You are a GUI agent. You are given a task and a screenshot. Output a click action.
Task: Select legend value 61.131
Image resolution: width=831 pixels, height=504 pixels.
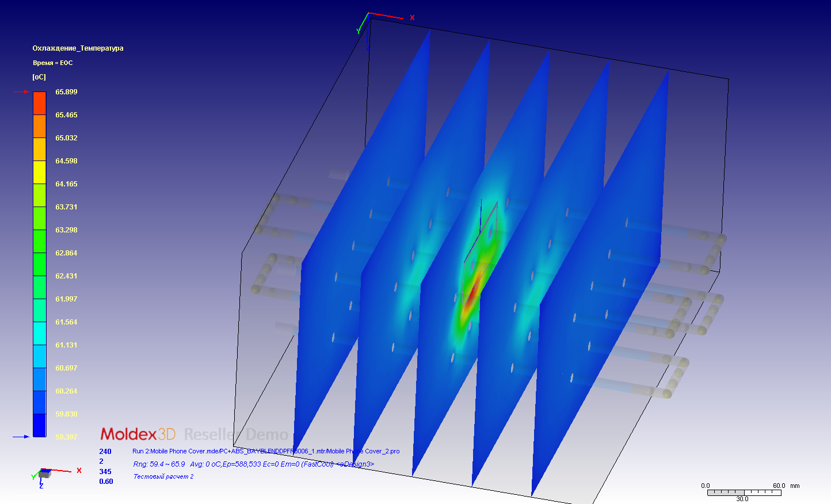[x=66, y=345]
